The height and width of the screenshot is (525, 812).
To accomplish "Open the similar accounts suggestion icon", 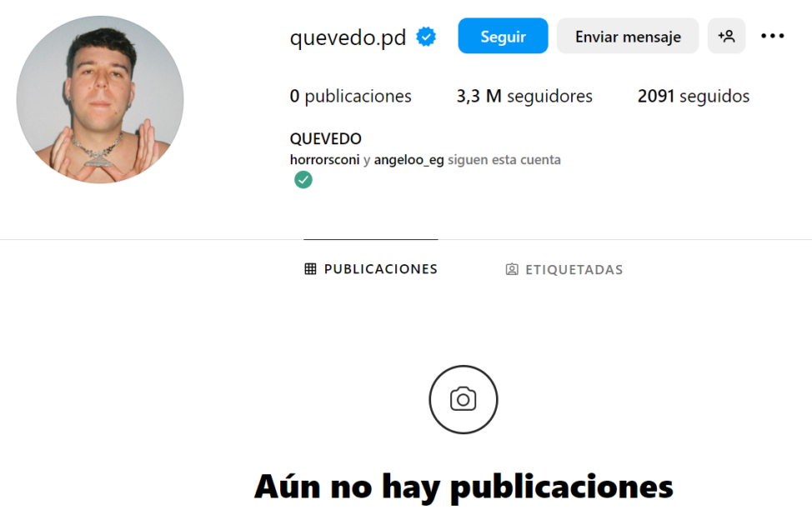I will tap(726, 36).
